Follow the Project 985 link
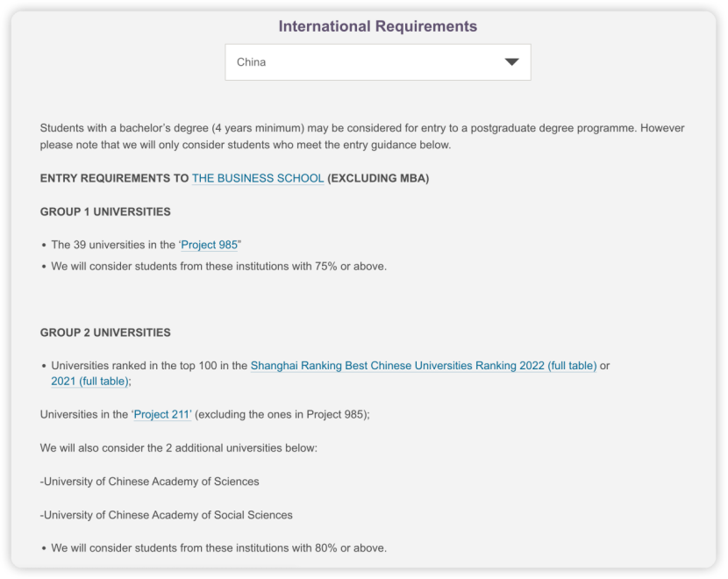 tap(209, 245)
